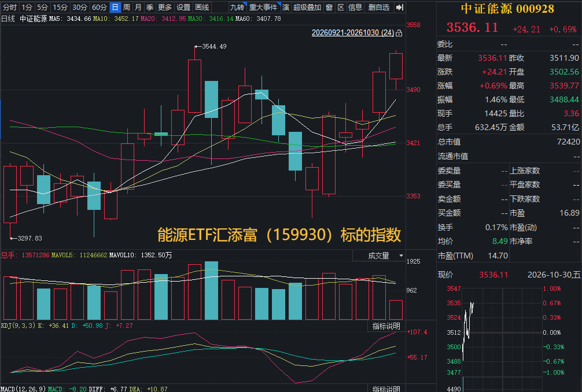Click the 中证能源 000928 title
Viewport: 582px width, 392px height.
(x=507, y=9)
